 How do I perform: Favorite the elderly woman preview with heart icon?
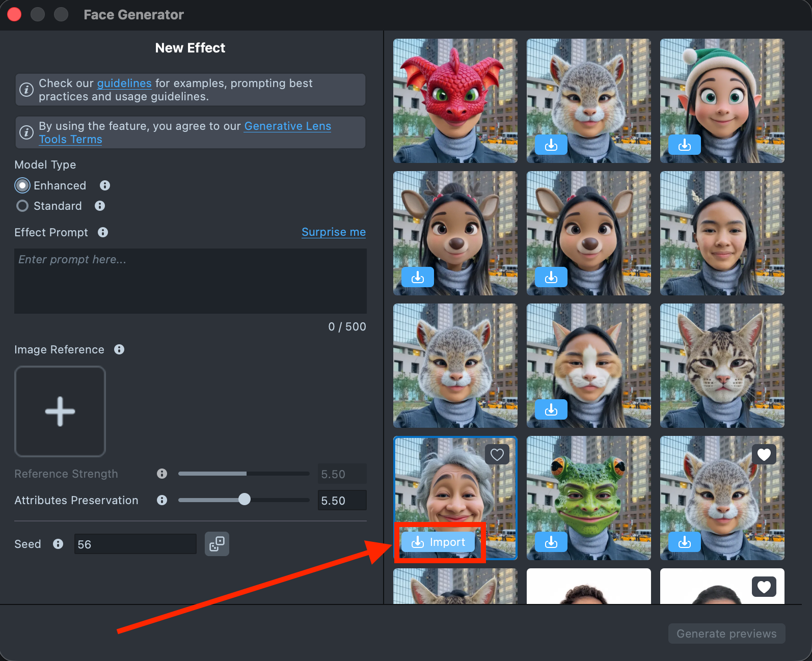pos(497,454)
